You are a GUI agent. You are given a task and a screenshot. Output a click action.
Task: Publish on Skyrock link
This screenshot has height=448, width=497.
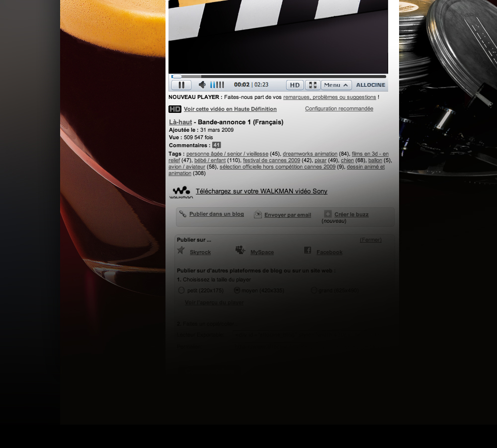(x=200, y=253)
